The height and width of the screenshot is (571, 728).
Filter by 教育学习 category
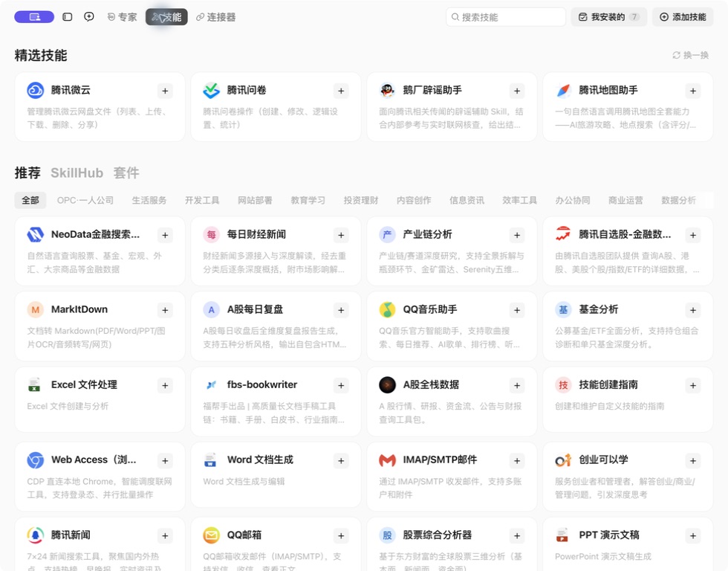coord(308,200)
